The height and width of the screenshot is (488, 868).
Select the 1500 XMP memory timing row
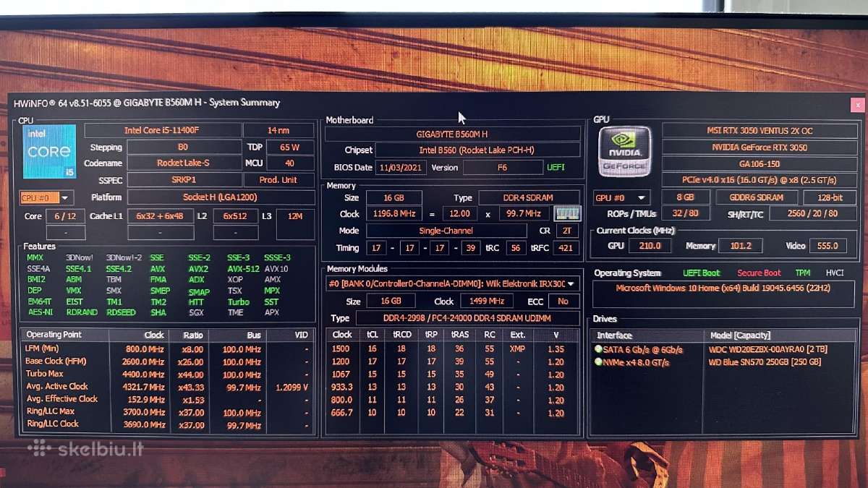453,348
